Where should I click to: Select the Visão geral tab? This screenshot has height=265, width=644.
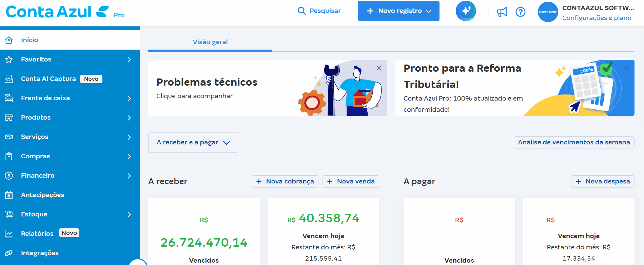coord(210,42)
